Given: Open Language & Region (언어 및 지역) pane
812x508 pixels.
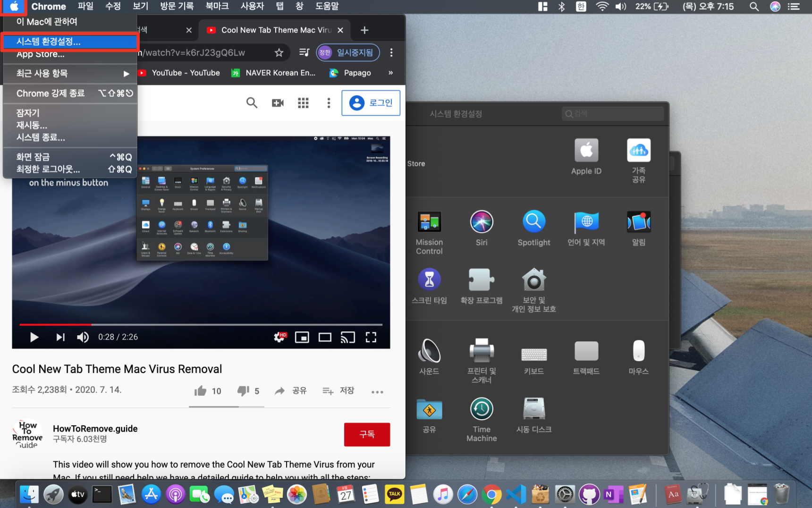Looking at the screenshot, I should (x=586, y=228).
